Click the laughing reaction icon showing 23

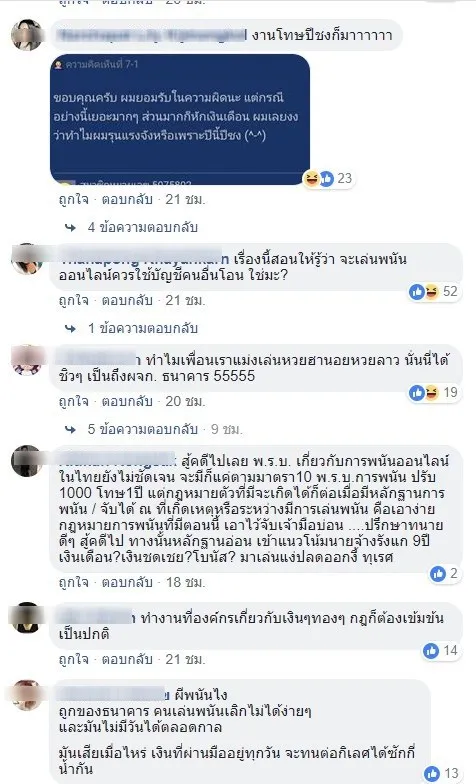(312, 178)
